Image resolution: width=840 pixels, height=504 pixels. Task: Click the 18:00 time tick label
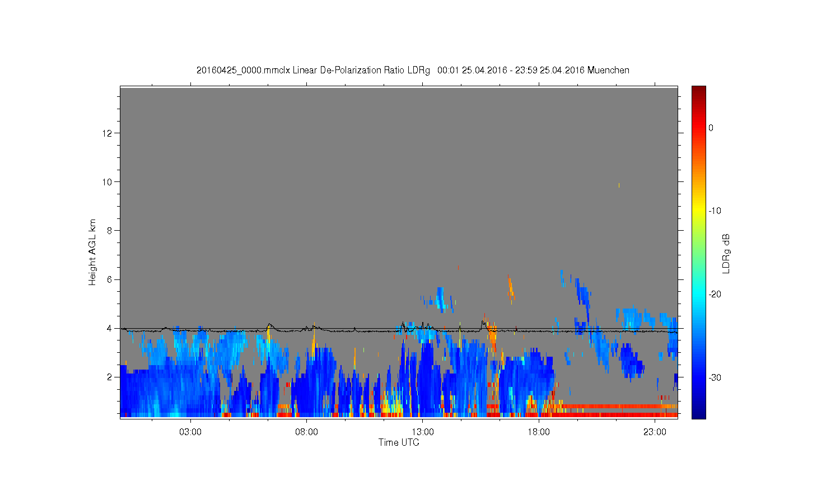coord(539,432)
